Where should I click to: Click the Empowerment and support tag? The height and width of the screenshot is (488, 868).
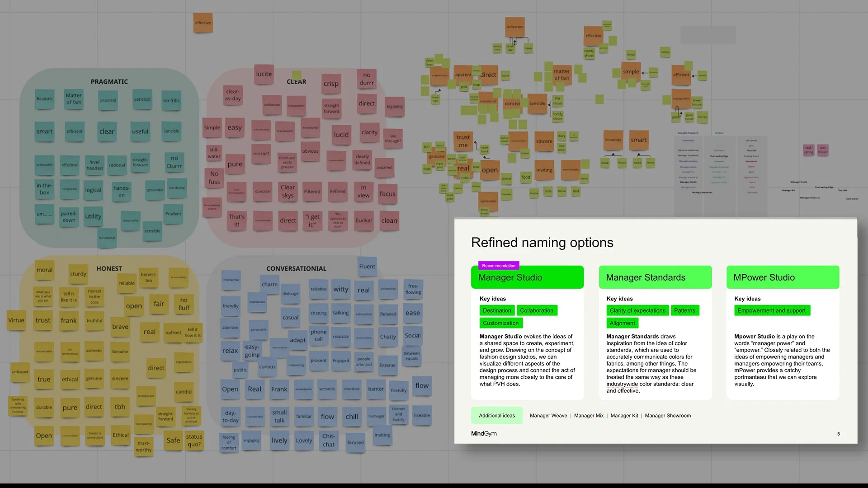(771, 310)
